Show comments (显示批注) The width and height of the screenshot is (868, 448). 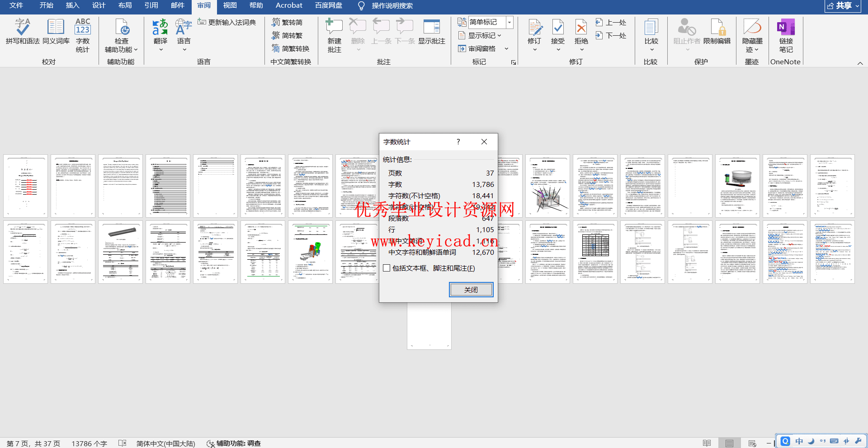click(432, 32)
